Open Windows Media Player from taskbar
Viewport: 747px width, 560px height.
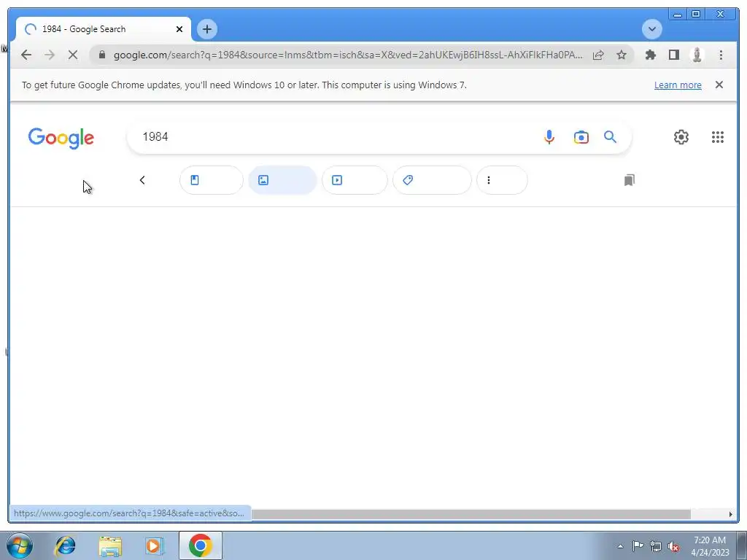[x=155, y=545]
